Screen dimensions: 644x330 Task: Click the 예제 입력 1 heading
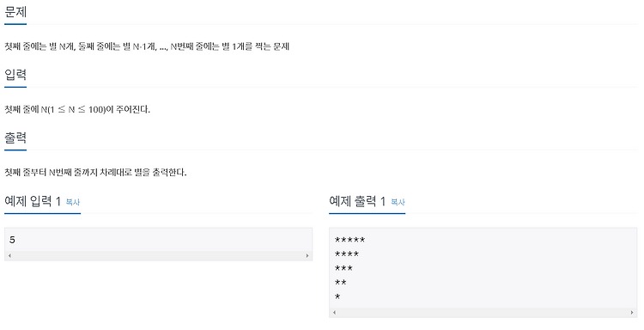pyautogui.click(x=33, y=201)
